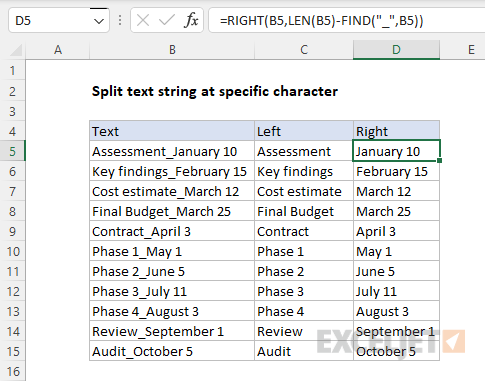Image resolution: width=485 pixels, height=381 pixels.
Task: Select cell 'Final Budget_March 25'
Action: 172,211
